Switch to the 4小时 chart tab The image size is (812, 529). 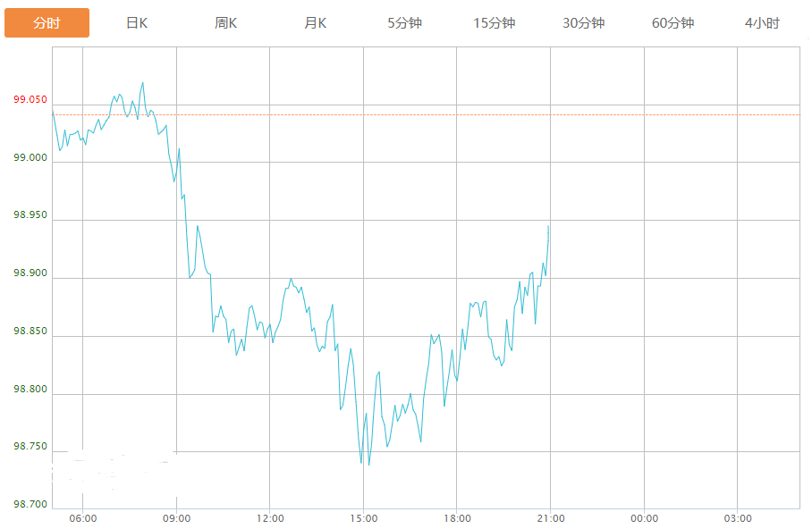[x=762, y=23]
